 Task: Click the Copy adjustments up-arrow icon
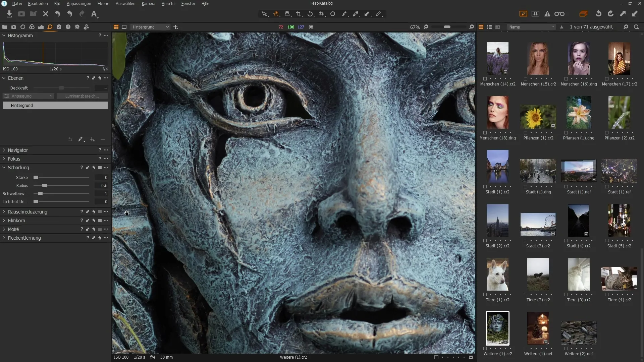(623, 14)
